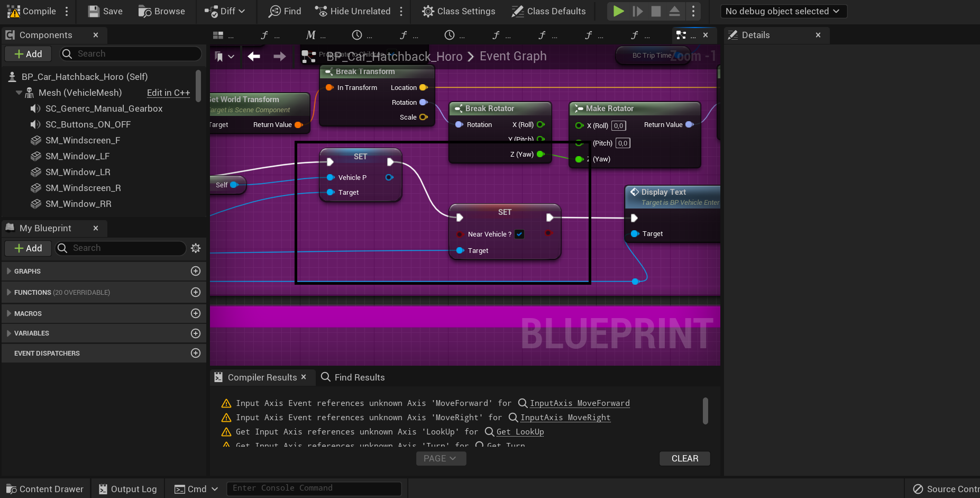Click the Find toolbar button
Screen dimensions: 980x498
(285, 11)
